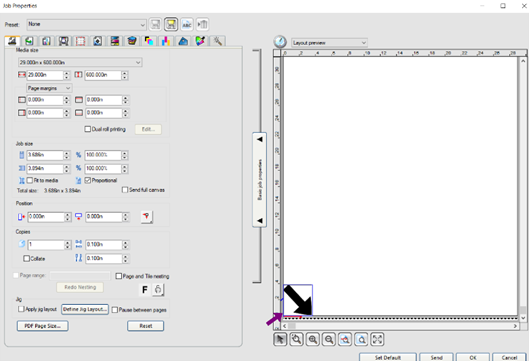Click the round preview refresh icon

[x=280, y=42]
